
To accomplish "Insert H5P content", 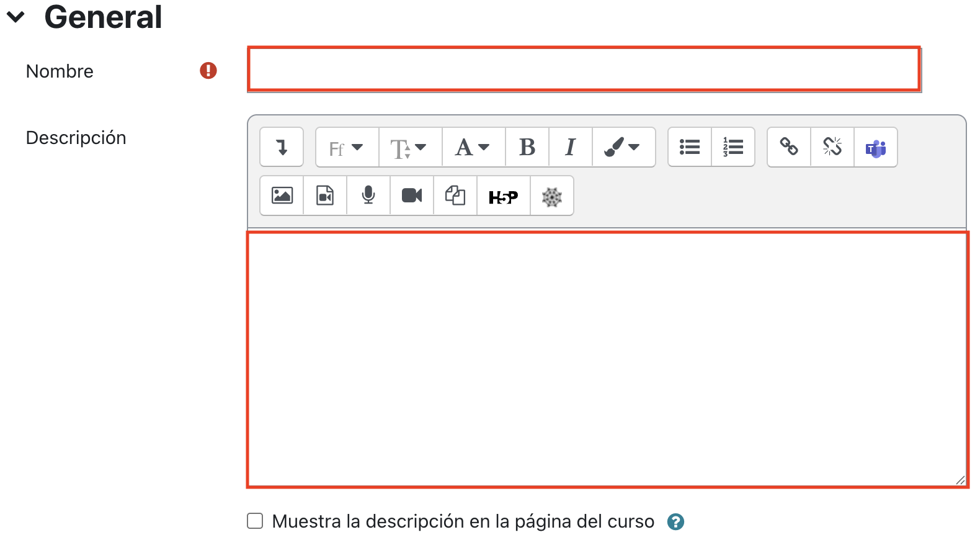I will (504, 196).
